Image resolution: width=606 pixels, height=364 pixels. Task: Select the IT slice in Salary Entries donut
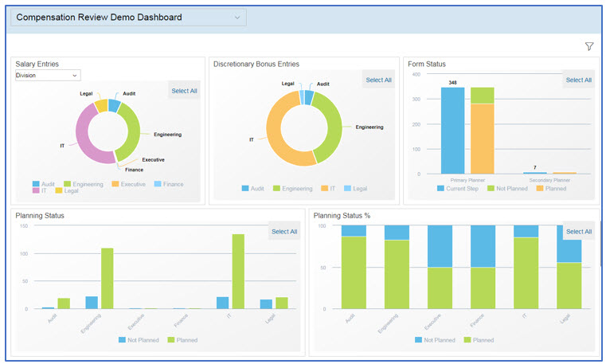83,137
